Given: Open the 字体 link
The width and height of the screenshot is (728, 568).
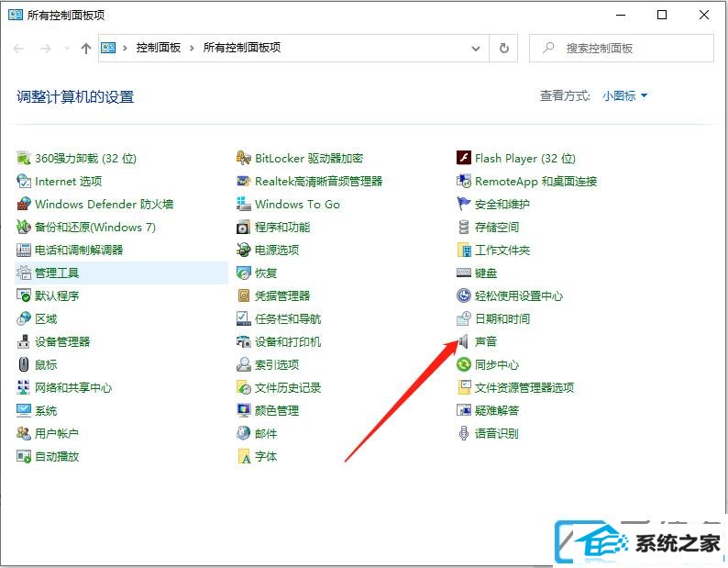Looking at the screenshot, I should [266, 456].
